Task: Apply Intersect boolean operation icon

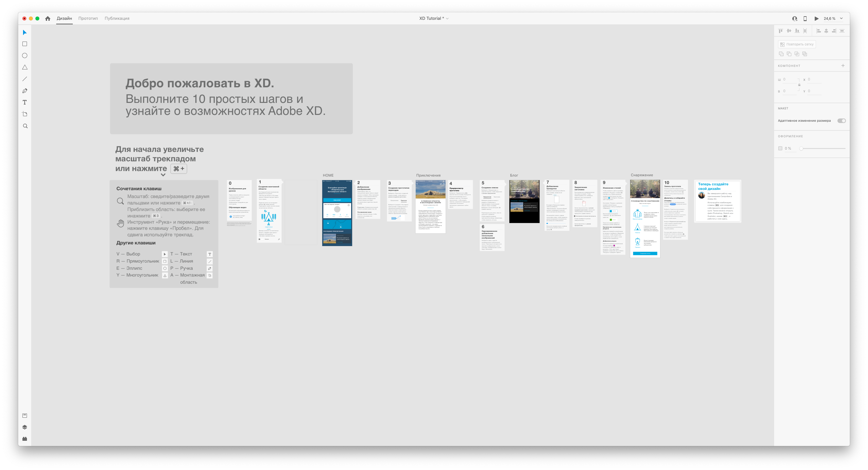Action: tap(797, 54)
